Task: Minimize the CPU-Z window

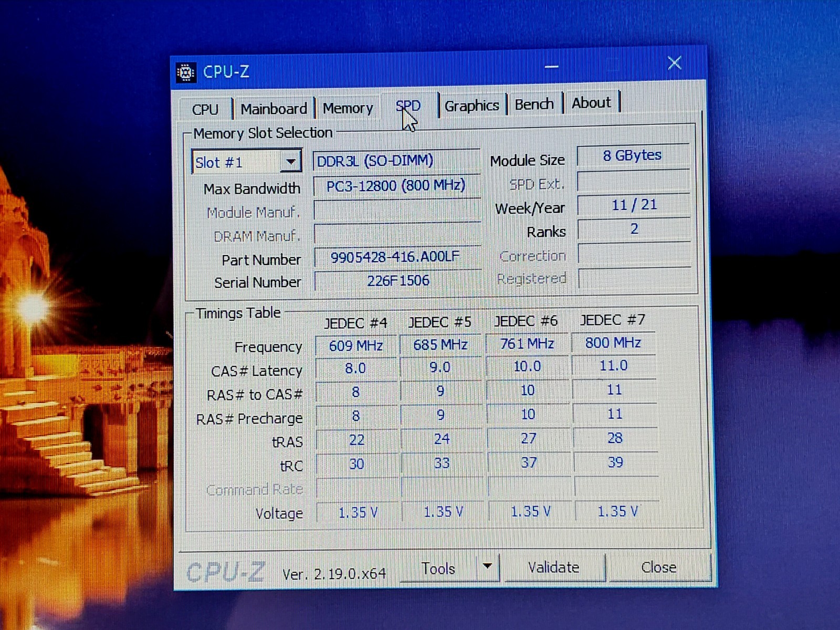Action: point(551,67)
